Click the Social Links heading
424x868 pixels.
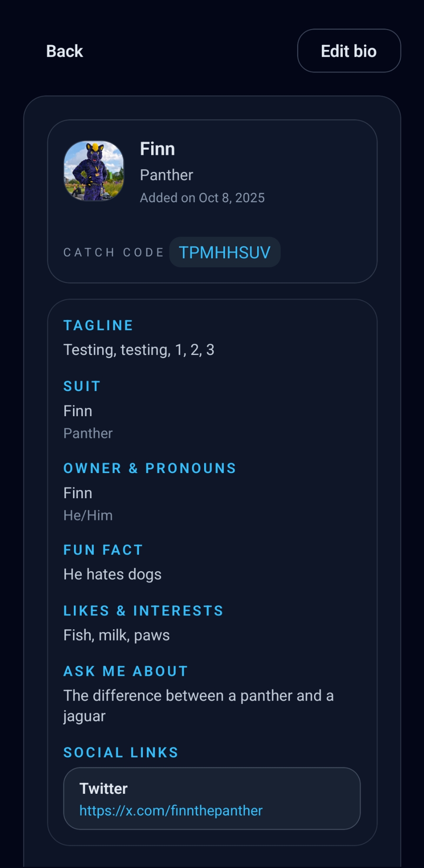(121, 752)
